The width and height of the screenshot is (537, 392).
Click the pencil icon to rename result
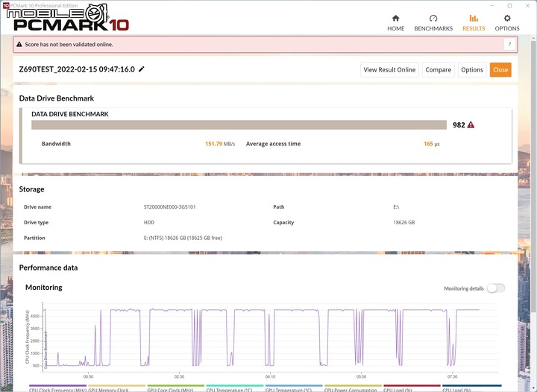(x=142, y=69)
